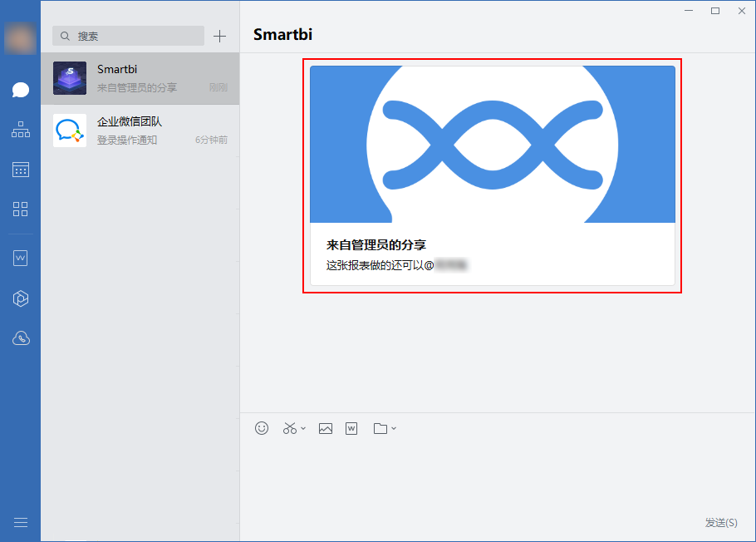Open the Messages chat bubble icon
Image resolution: width=756 pixels, height=542 pixels.
(20, 90)
